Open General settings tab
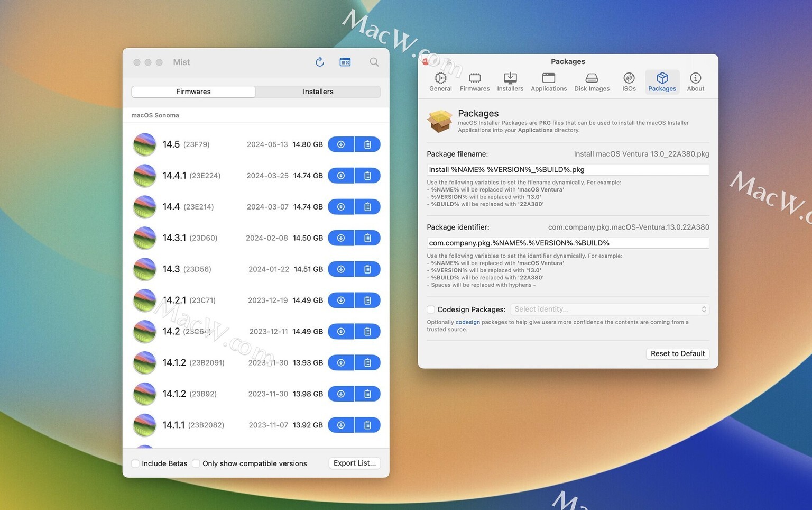Viewport: 812px width, 510px height. [440, 82]
